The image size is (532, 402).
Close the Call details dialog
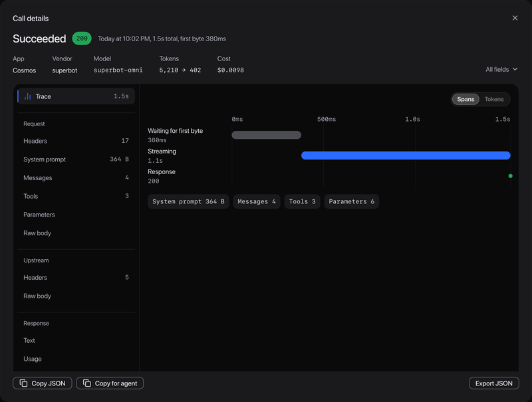pyautogui.click(x=515, y=18)
